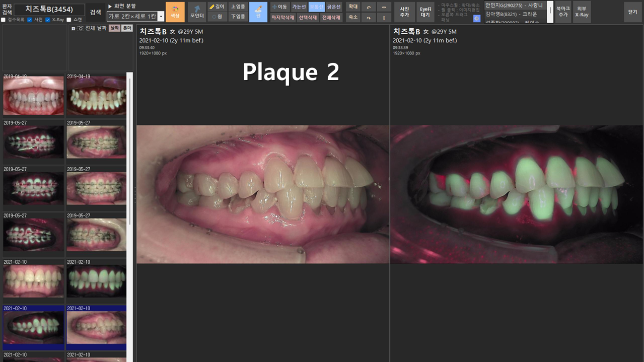Select the 펜 pen drawing tool
Viewport: 644px width, 362px height.
(258, 12)
